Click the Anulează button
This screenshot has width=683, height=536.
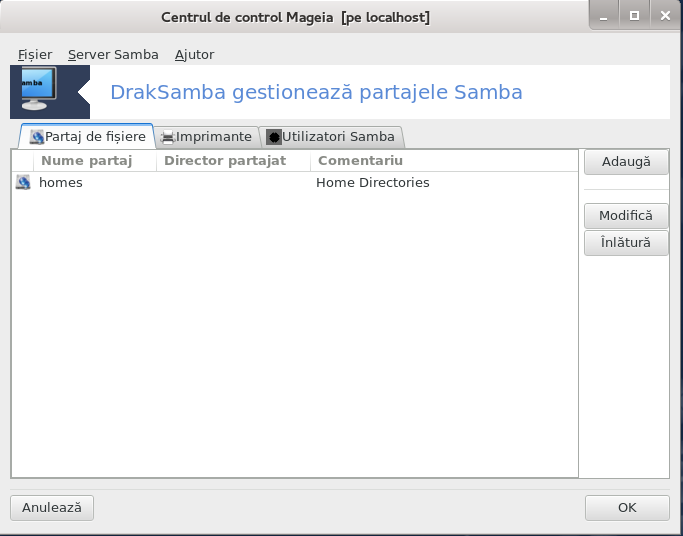pos(52,508)
